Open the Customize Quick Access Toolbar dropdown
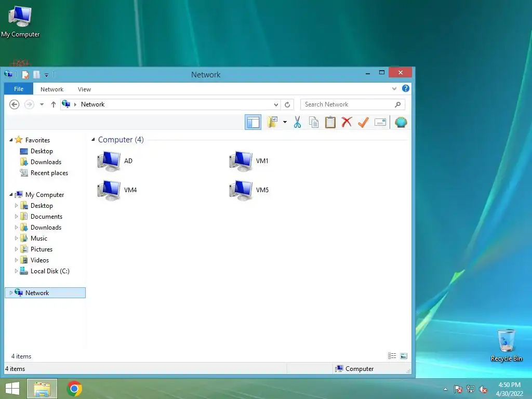 tap(46, 75)
